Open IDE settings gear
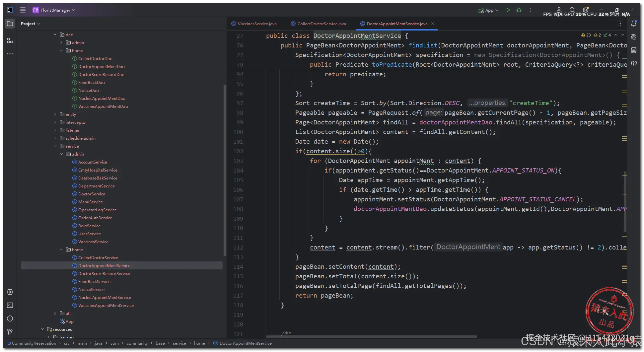The width and height of the screenshot is (644, 352). pyautogui.click(x=586, y=10)
